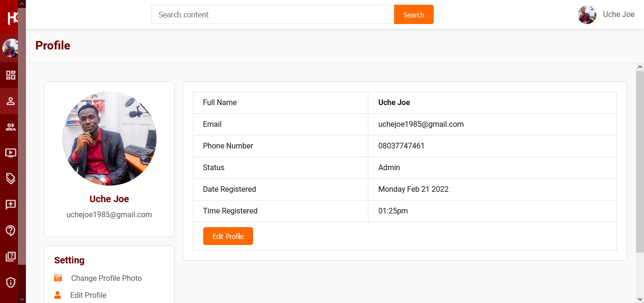This screenshot has height=303, width=644.
Task: Click the shield info icon in sidebar
Action: (x=10, y=282)
